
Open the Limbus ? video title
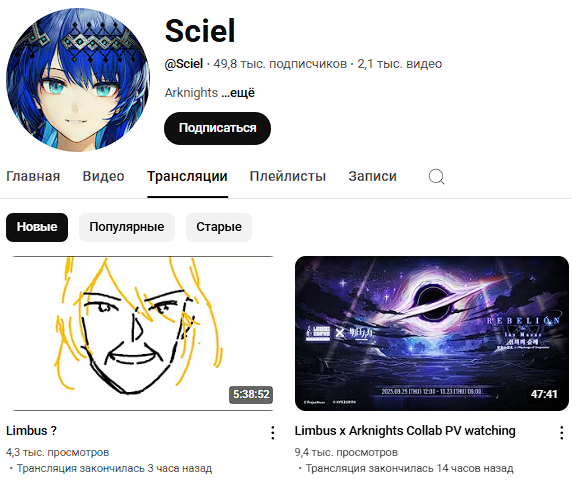point(31,431)
